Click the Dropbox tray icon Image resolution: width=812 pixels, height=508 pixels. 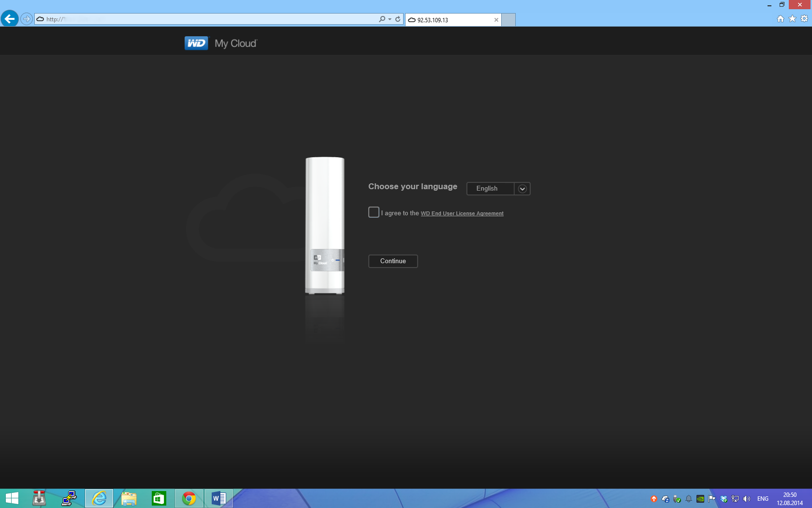click(724, 499)
